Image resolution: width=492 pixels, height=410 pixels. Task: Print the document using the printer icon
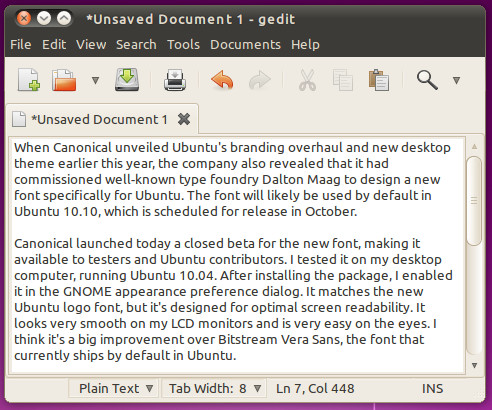(175, 80)
